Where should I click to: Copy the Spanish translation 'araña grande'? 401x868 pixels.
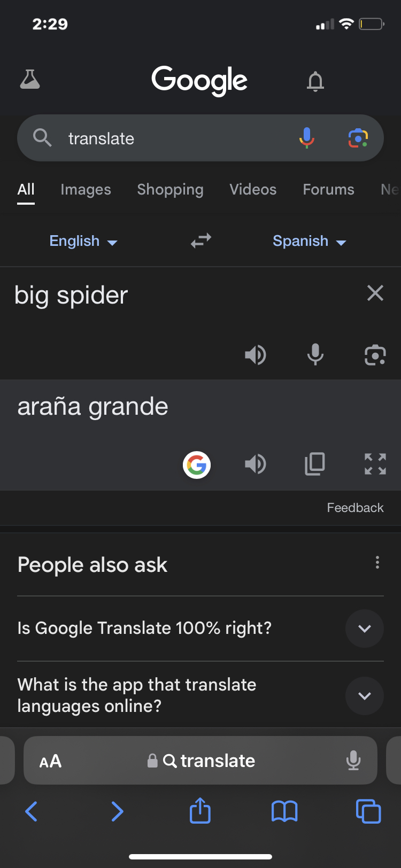pos(315,464)
